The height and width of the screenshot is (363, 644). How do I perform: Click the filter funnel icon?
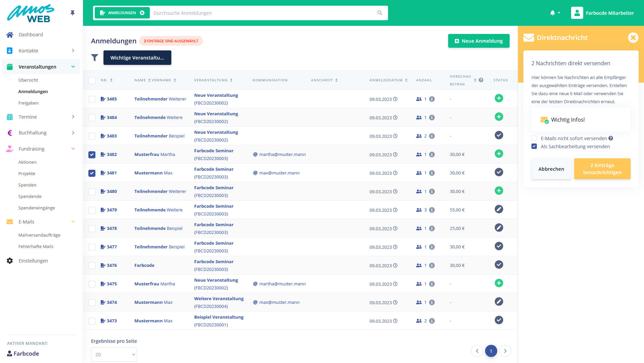95,58
